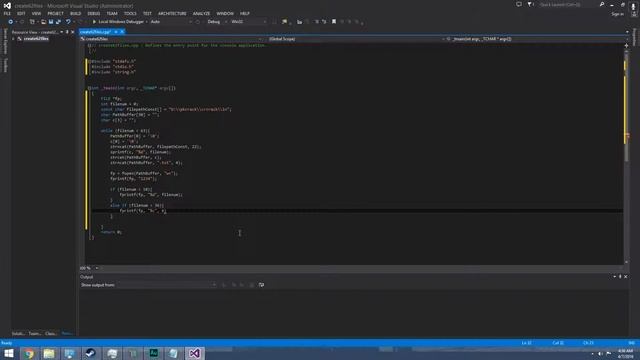This screenshot has height=360, width=640.
Task: Select the create62files.cpp editor tab
Action: coord(96,32)
